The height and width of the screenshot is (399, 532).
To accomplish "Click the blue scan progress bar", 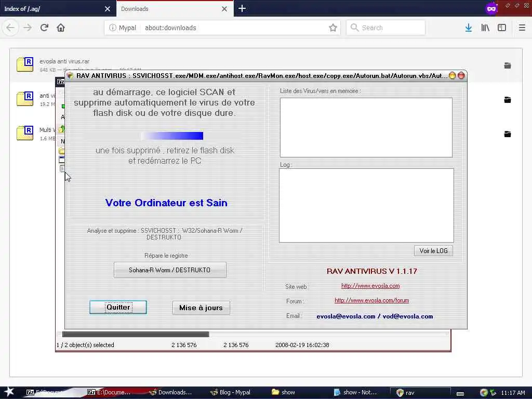I will point(172,136).
